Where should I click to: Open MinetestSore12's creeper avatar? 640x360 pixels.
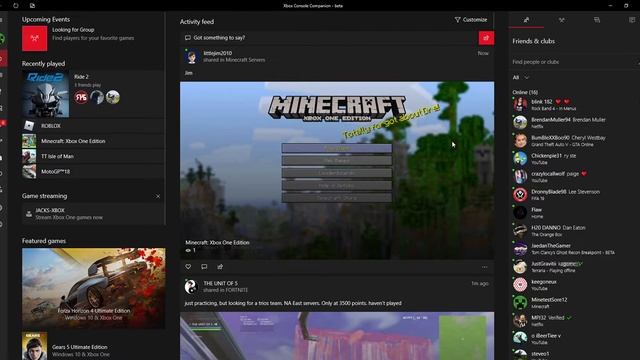520,302
